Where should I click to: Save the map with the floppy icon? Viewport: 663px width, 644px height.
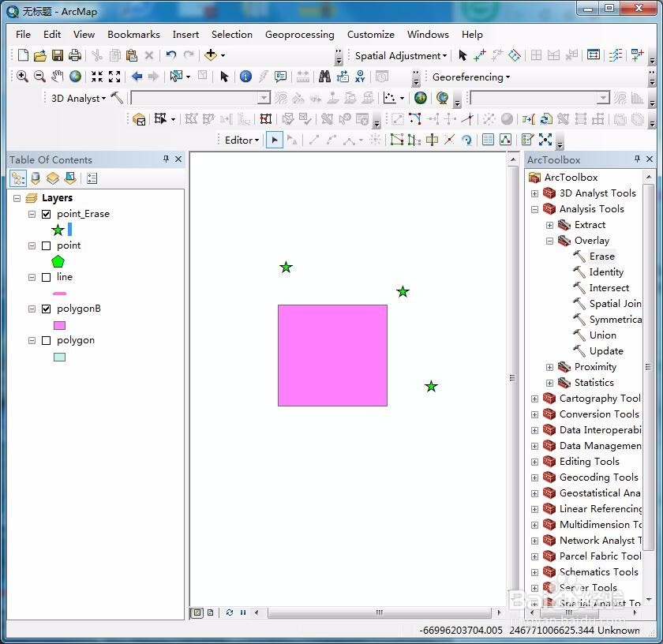click(58, 55)
